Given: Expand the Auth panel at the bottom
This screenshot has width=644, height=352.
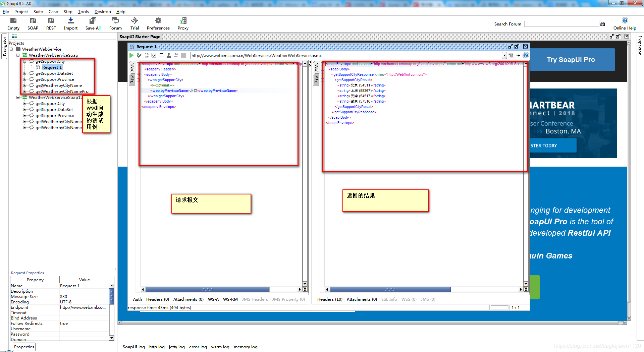Looking at the screenshot, I should click(x=137, y=299).
